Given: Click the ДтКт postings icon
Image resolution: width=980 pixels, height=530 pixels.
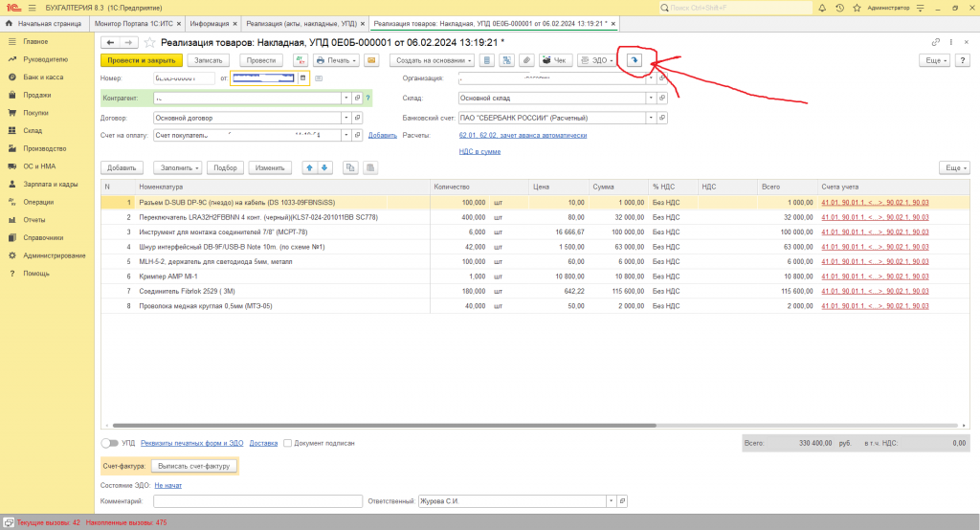Looking at the screenshot, I should (300, 60).
